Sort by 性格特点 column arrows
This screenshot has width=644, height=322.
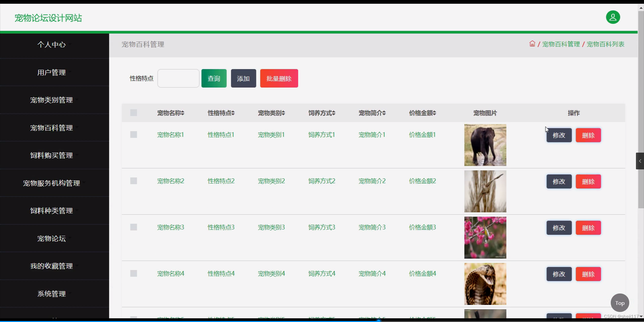[233, 113]
